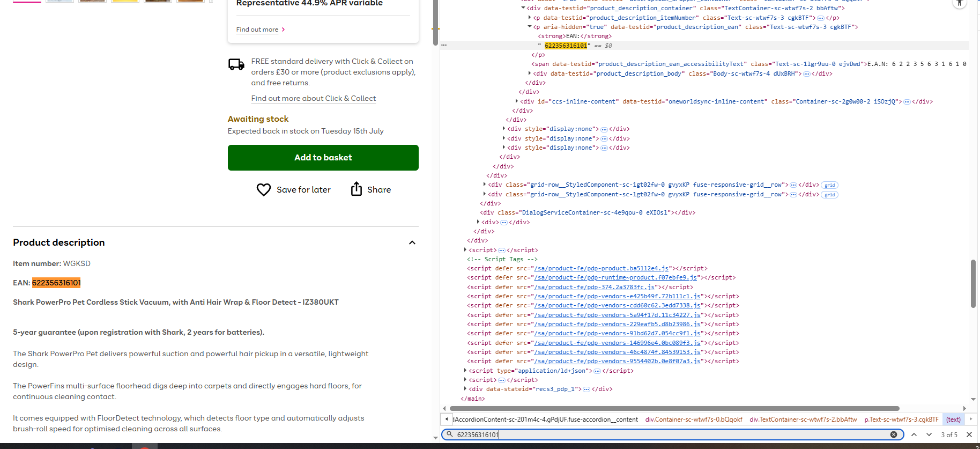Click ellipsis badge in first display:none div
980x449 pixels.
click(604, 129)
